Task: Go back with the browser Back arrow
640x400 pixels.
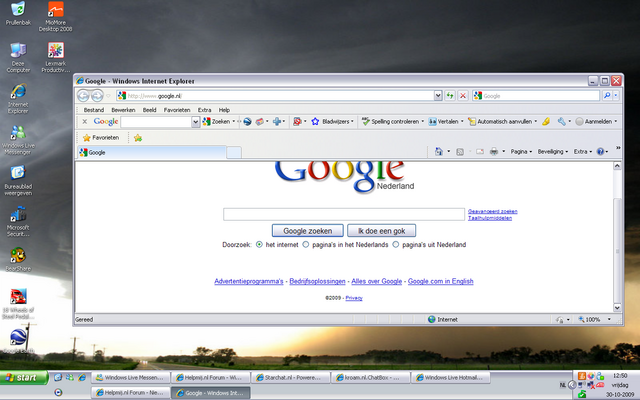Action: point(83,96)
